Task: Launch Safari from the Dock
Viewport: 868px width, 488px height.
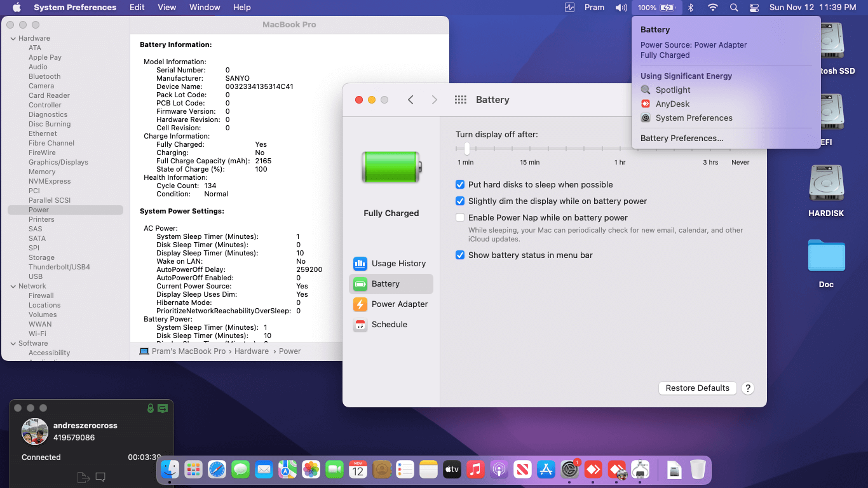Action: (x=217, y=470)
